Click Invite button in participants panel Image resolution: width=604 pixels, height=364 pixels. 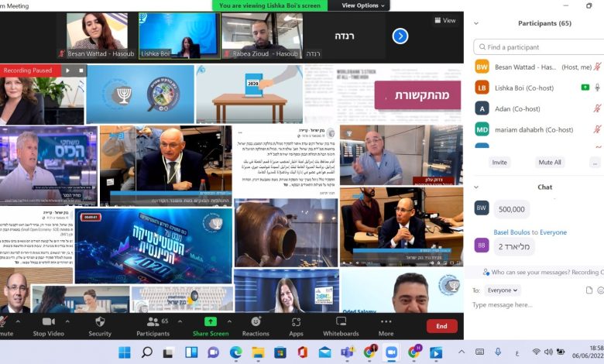coord(499,163)
